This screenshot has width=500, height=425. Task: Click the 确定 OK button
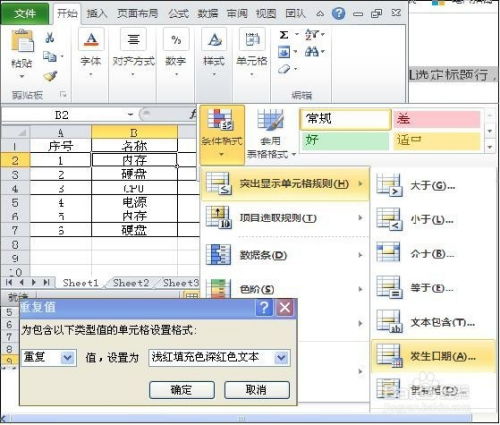click(x=182, y=390)
